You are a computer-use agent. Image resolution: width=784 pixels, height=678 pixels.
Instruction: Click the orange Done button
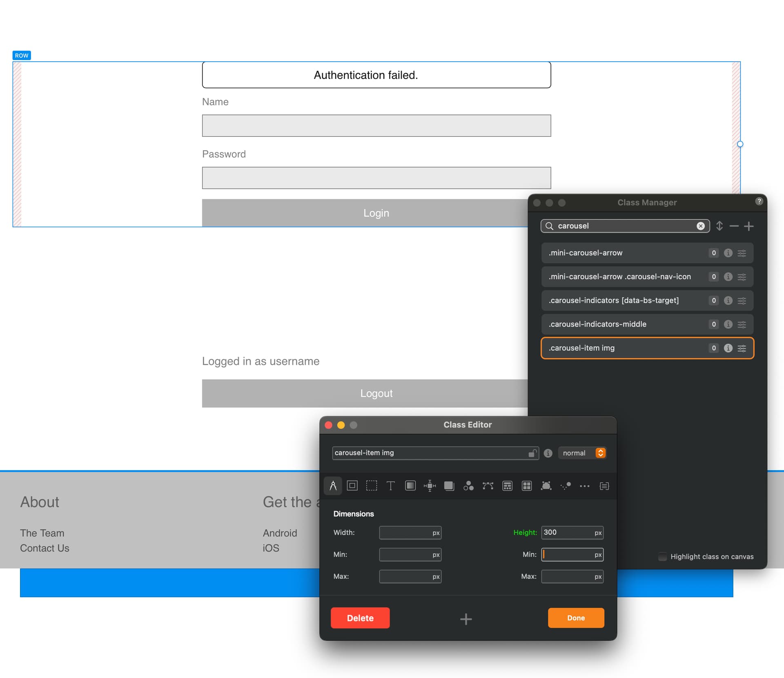pos(575,618)
